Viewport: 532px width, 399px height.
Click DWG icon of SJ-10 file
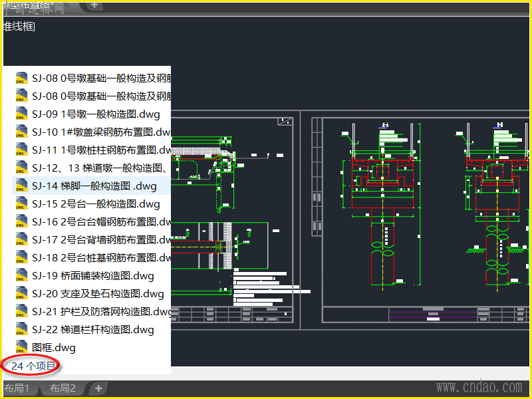coord(21,131)
